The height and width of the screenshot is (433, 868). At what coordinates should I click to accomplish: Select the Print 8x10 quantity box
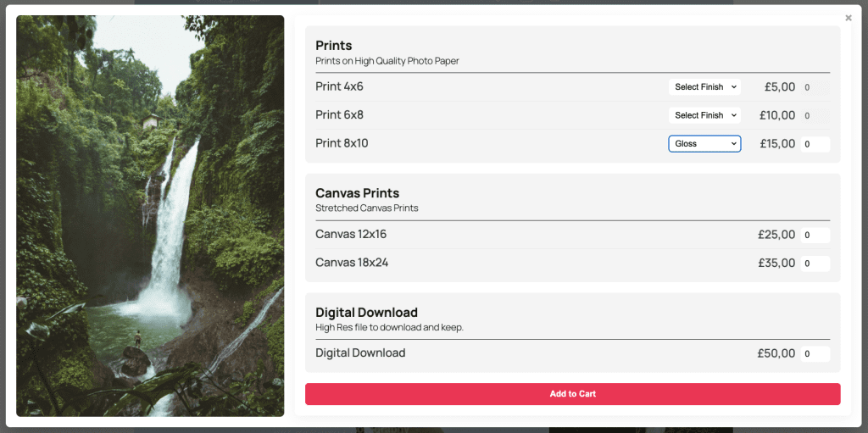pyautogui.click(x=815, y=144)
